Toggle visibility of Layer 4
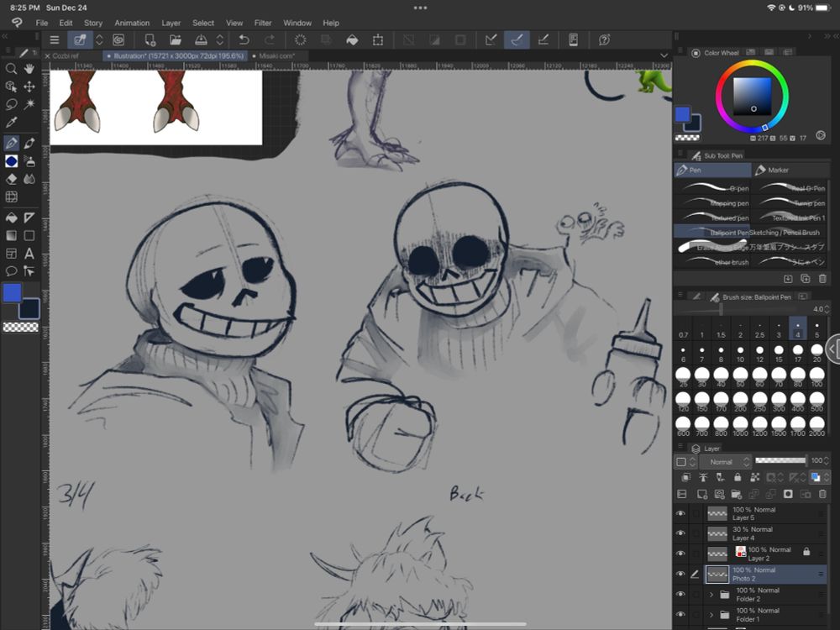 (680, 533)
